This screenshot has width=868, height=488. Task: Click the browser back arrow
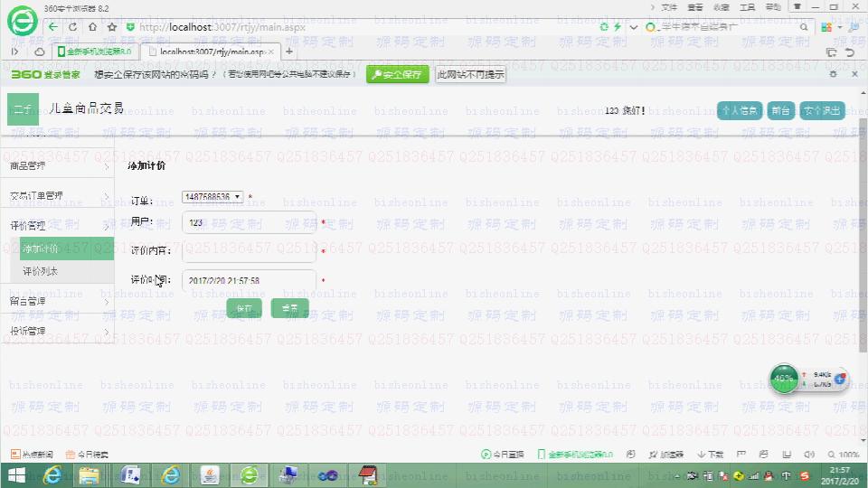tap(52, 26)
